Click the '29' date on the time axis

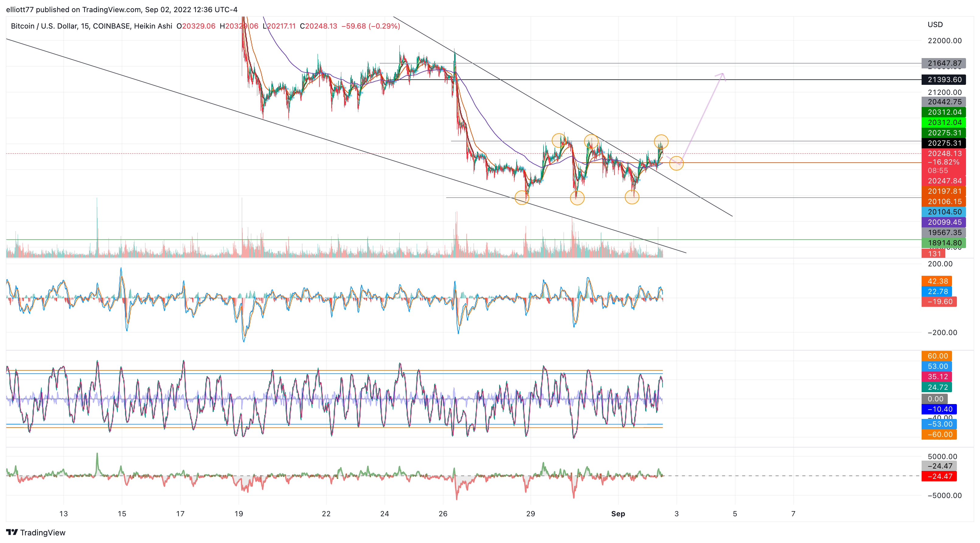(530, 514)
